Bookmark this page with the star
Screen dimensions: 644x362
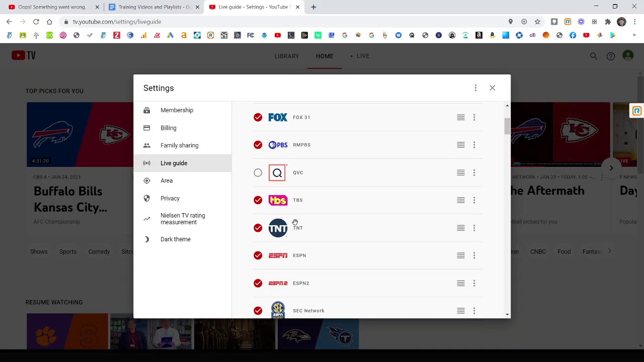[537, 22]
